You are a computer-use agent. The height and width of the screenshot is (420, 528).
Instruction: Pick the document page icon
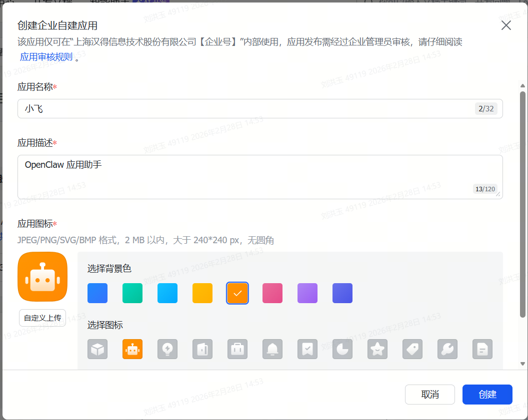click(482, 349)
